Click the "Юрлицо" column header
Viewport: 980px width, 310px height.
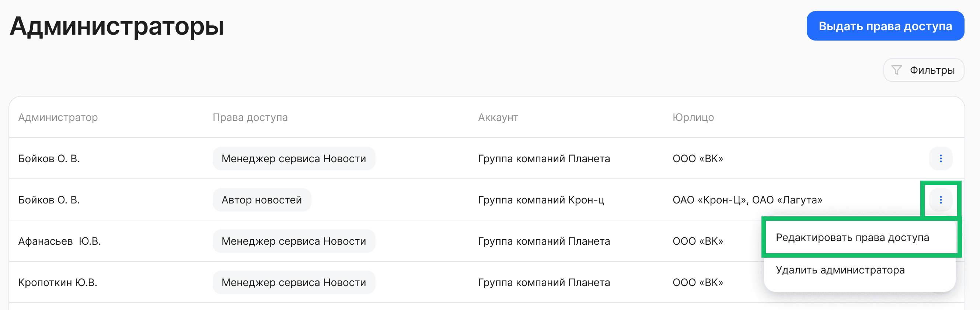click(693, 117)
